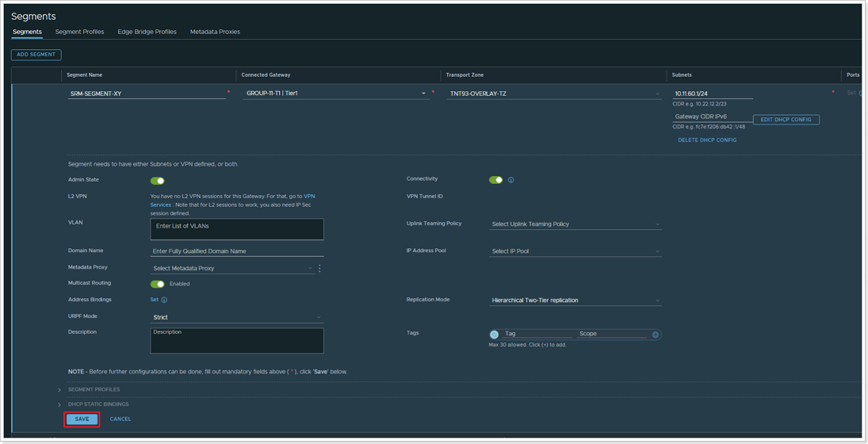Click the plus icon to add tag
Viewport: 868px width, 444px height.
tap(656, 335)
